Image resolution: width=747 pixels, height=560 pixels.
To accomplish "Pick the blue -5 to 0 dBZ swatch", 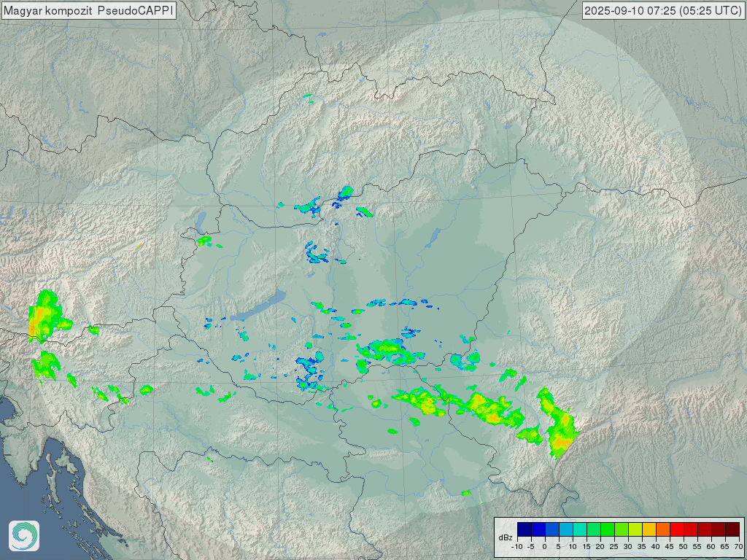I will click(538, 529).
